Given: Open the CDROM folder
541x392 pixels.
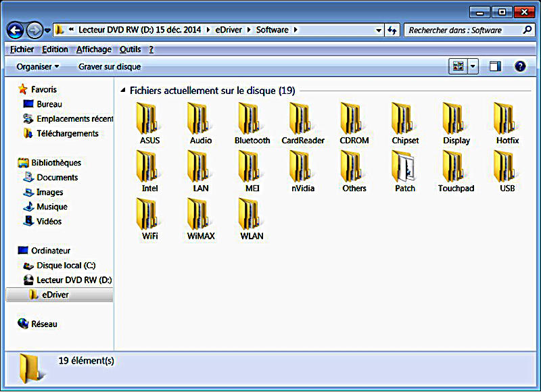Looking at the screenshot, I should tap(354, 123).
